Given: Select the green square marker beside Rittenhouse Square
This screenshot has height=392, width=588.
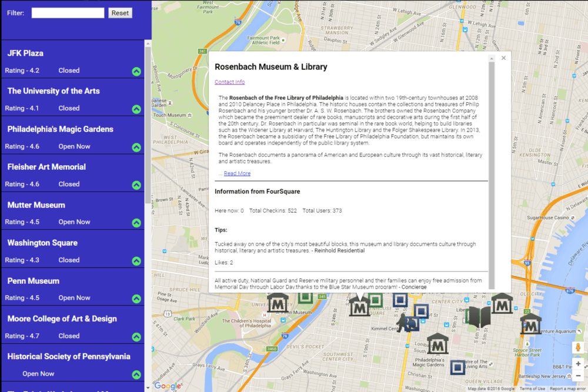Looking at the screenshot, I should (x=375, y=300).
